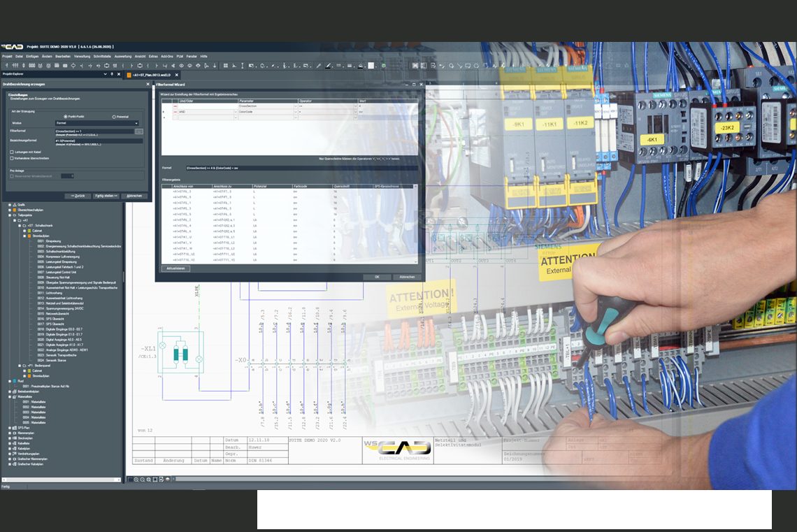The image size is (797, 532).
Task: Open the Einfügen menu
Action: [32, 57]
